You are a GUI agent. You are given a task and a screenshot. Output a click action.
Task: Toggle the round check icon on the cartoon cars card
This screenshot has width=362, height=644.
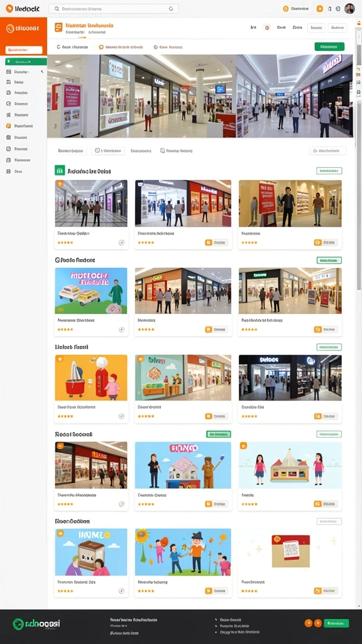pyautogui.click(x=121, y=330)
